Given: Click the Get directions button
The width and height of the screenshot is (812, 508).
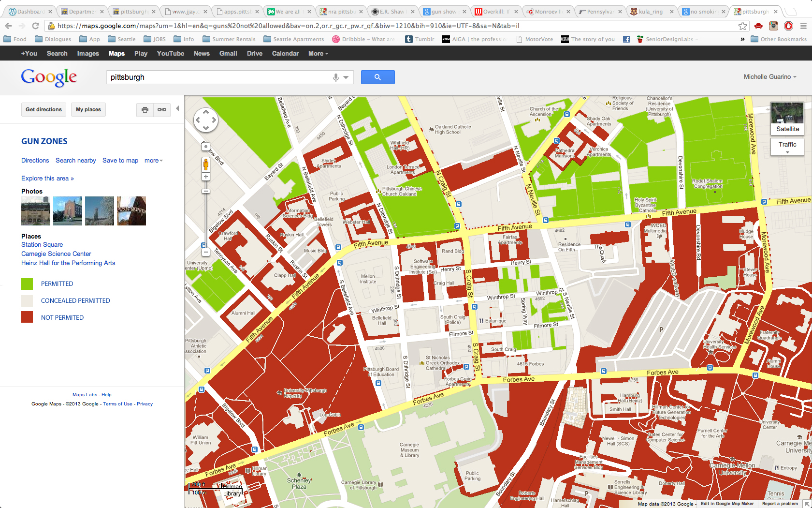Looking at the screenshot, I should point(43,110).
